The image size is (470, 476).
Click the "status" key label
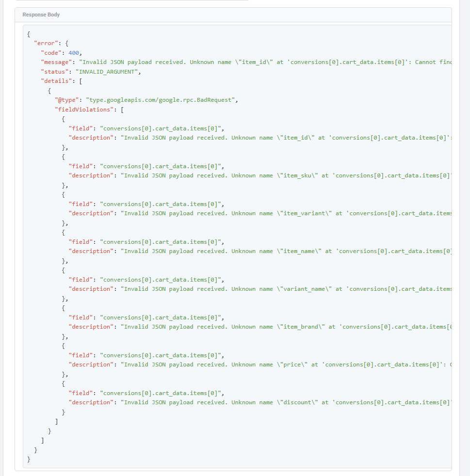[x=54, y=72]
